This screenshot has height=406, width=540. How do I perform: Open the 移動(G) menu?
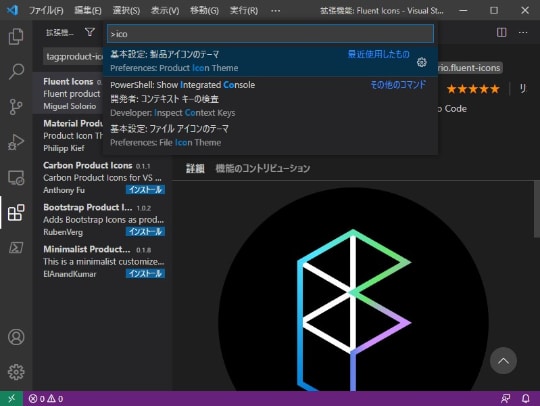204,11
